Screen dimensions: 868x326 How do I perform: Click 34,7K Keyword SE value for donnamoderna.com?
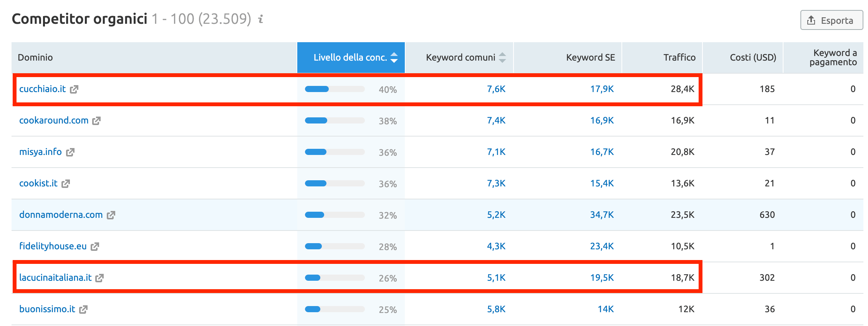pyautogui.click(x=601, y=215)
